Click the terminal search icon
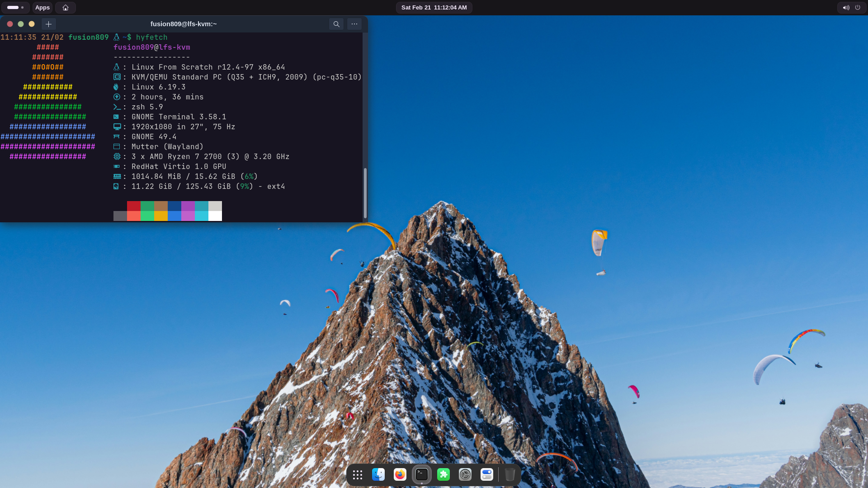 pos(336,24)
